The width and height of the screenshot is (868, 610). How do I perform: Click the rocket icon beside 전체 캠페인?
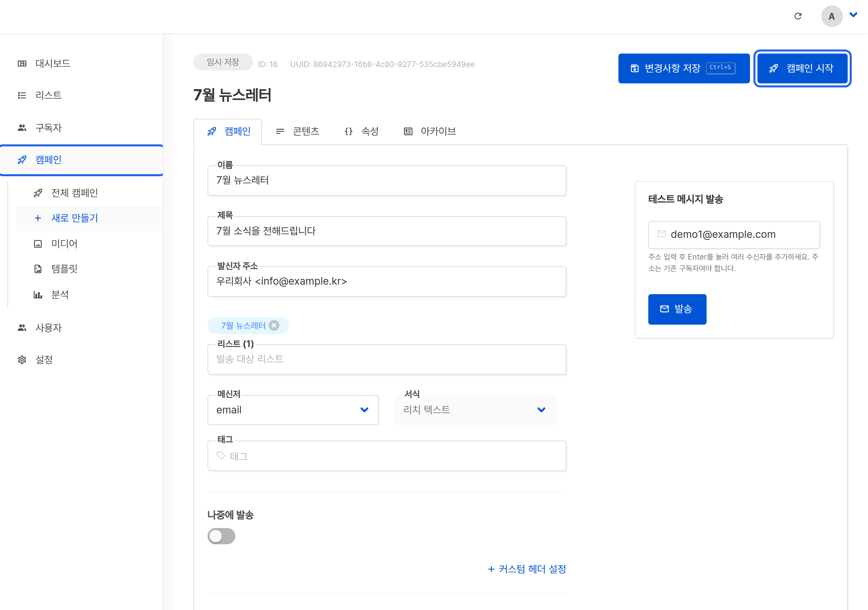(38, 193)
